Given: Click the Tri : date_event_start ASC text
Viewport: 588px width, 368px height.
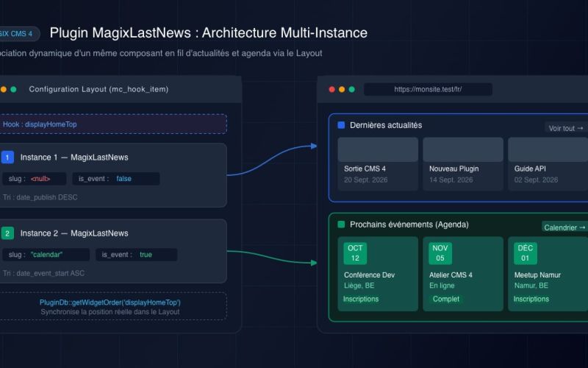Looking at the screenshot, I should [x=43, y=273].
